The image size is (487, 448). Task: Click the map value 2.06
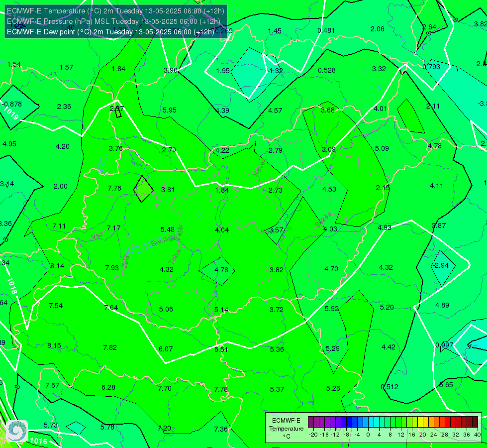click(x=378, y=29)
